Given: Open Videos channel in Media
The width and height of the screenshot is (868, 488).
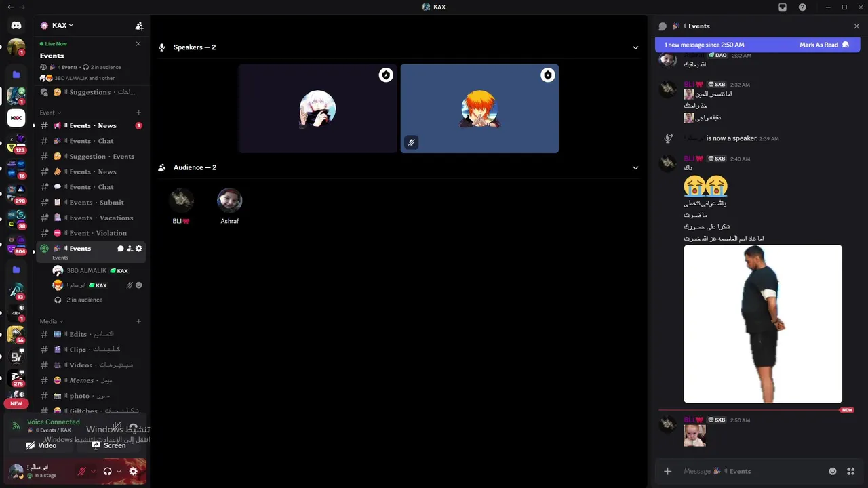Looking at the screenshot, I should [x=91, y=365].
